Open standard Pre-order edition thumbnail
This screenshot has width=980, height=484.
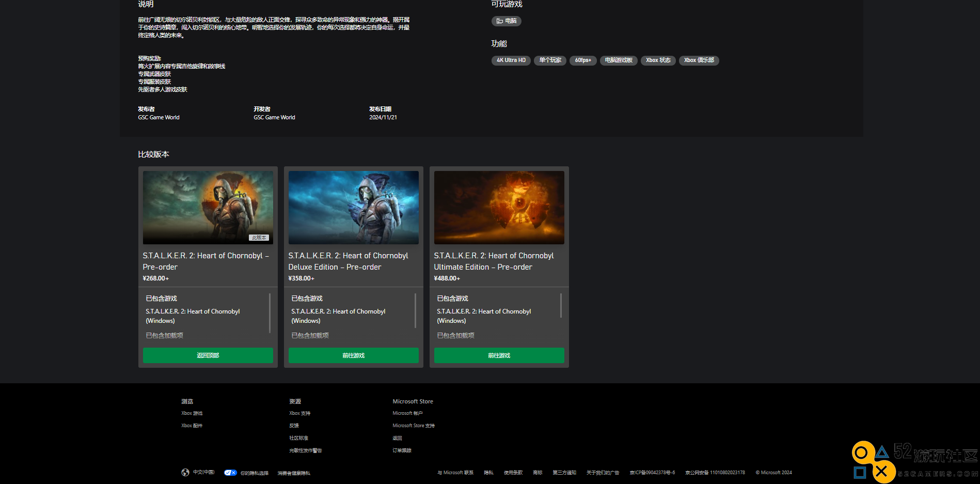tap(208, 208)
